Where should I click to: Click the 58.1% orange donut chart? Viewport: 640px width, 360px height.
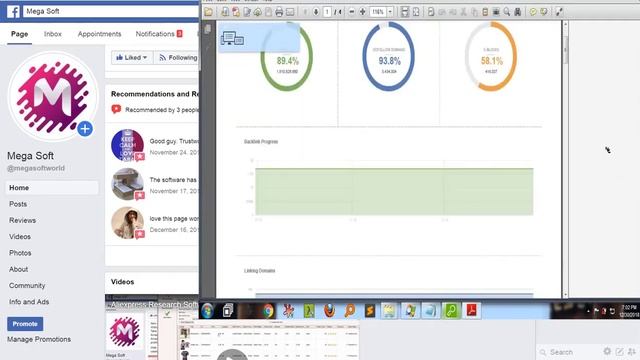tap(491, 56)
